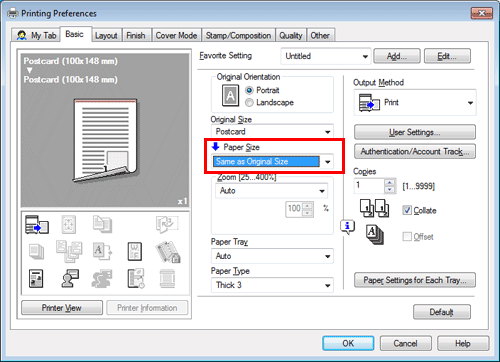The image size is (500, 362).
Task: Click the dimmed duplicate pages icon beside the crosshair page
Action: (102, 224)
